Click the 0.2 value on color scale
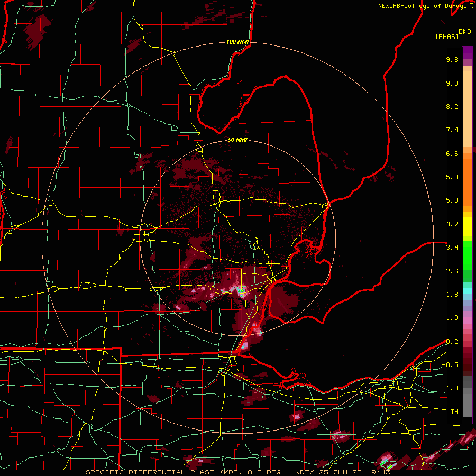 pos(452,342)
